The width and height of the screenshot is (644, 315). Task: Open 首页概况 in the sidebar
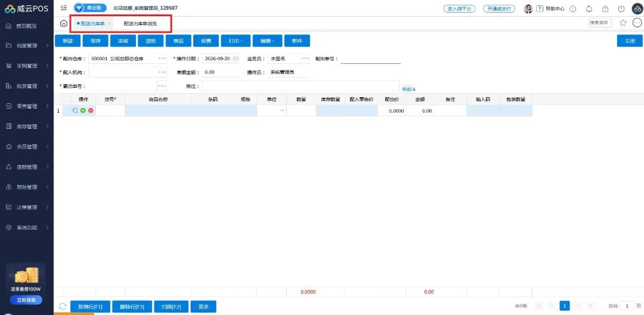point(27,26)
